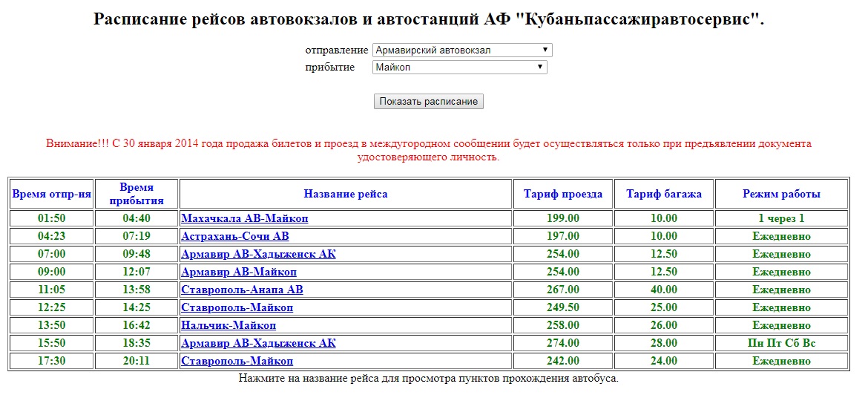
Task: Open Ставрополь-Майкоп route departing at 12:25
Action: [237, 307]
